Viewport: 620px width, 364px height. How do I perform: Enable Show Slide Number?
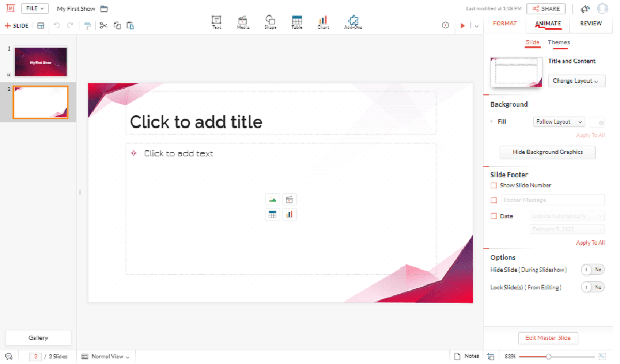(492, 185)
